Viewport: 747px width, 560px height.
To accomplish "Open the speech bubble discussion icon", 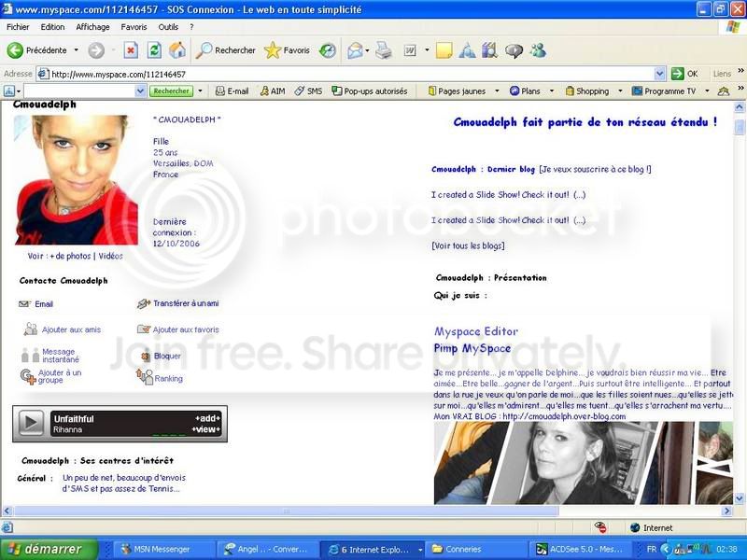I will pyautogui.click(x=514, y=50).
